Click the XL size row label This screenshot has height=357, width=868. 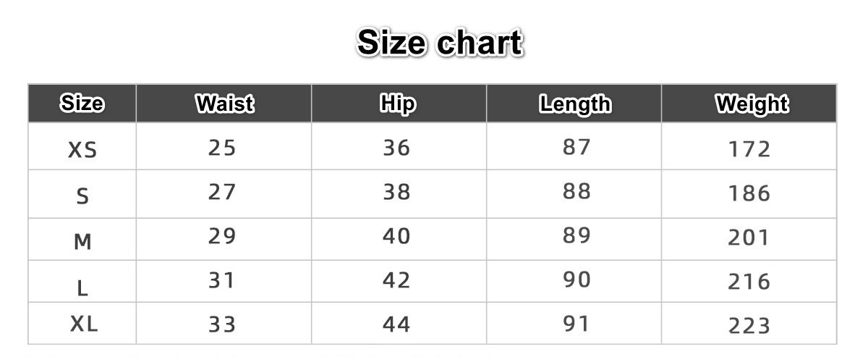pyautogui.click(x=84, y=325)
